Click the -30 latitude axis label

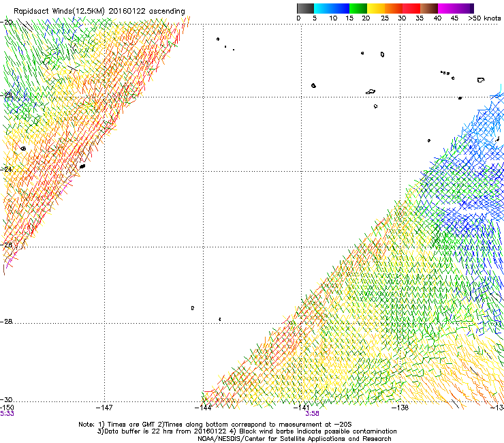(x=7, y=399)
